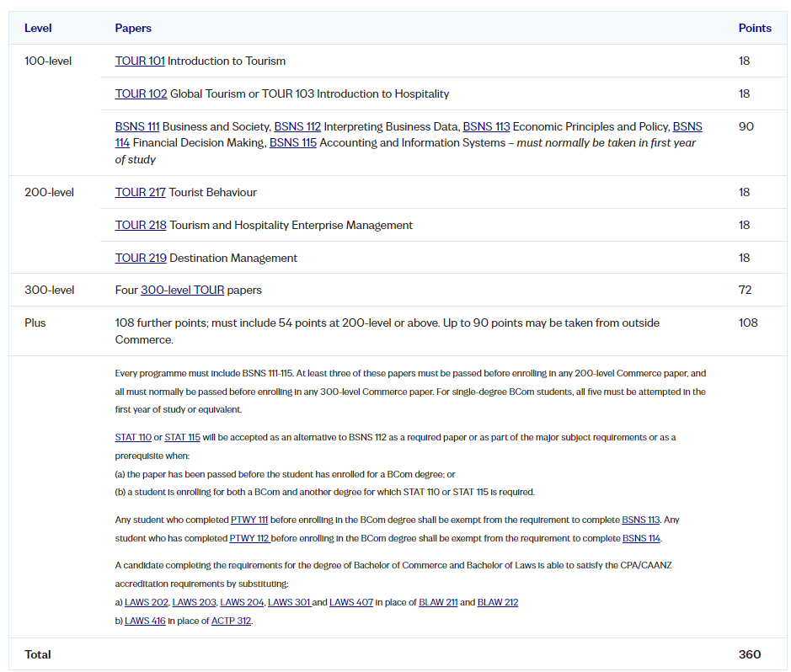The height and width of the screenshot is (672, 791).
Task: Open BSNS 113 link beside Economic Principles and Policy
Action: [x=486, y=126]
